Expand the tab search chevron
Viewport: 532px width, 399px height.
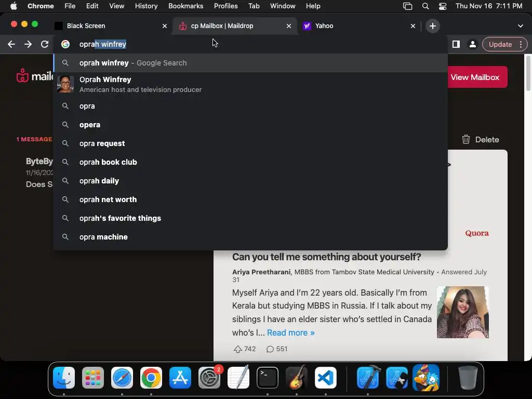point(521,26)
